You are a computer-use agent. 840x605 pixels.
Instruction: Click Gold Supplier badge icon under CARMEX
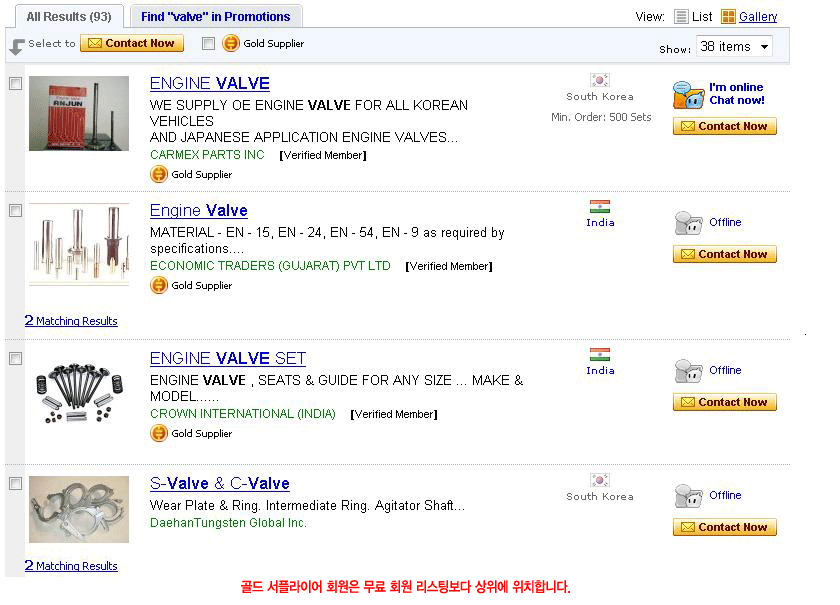point(159,175)
